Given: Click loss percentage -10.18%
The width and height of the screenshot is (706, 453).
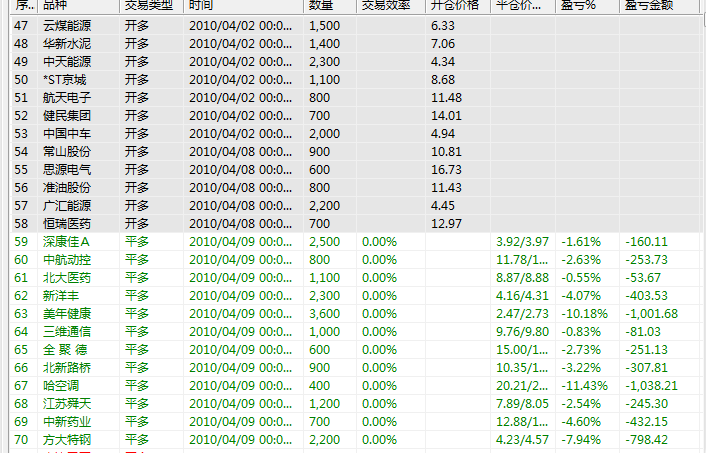Looking at the screenshot, I should click(x=584, y=314).
